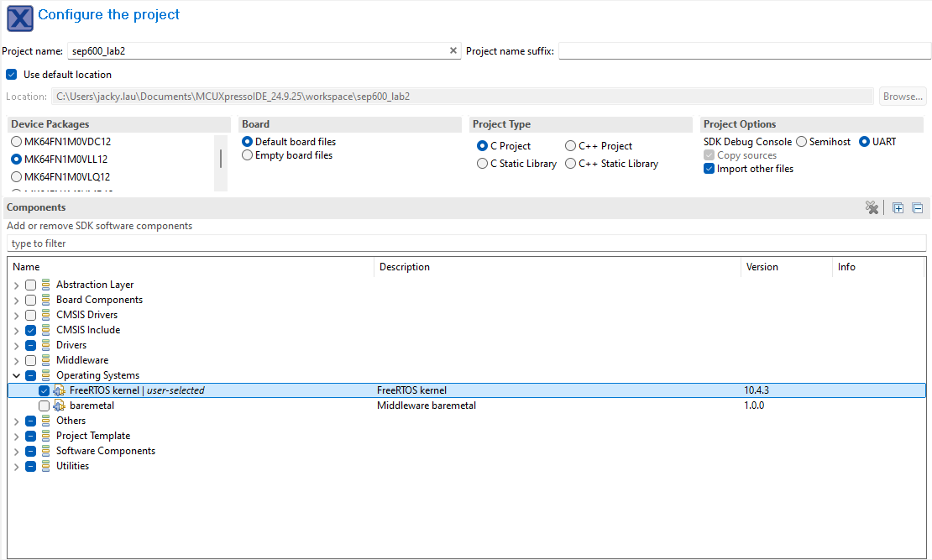Image resolution: width=932 pixels, height=560 pixels.
Task: Click the baremetal component icon
Action: 60,406
